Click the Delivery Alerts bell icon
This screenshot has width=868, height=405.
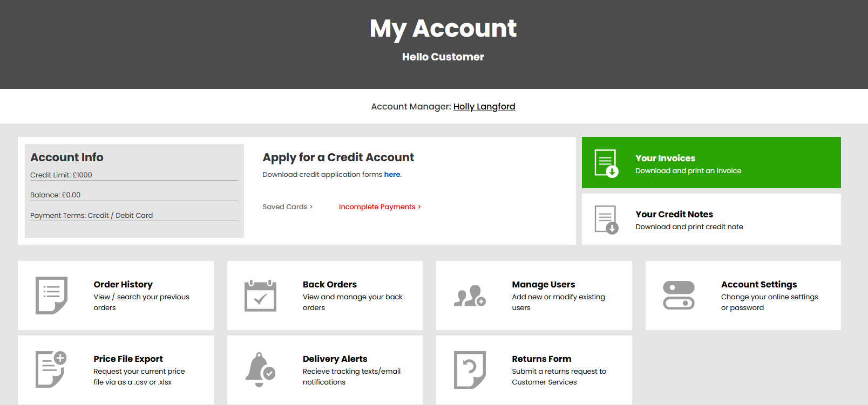coord(260,369)
